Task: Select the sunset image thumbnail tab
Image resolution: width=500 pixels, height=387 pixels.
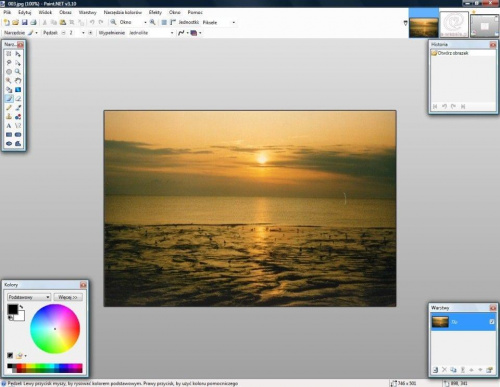Action: point(424,27)
